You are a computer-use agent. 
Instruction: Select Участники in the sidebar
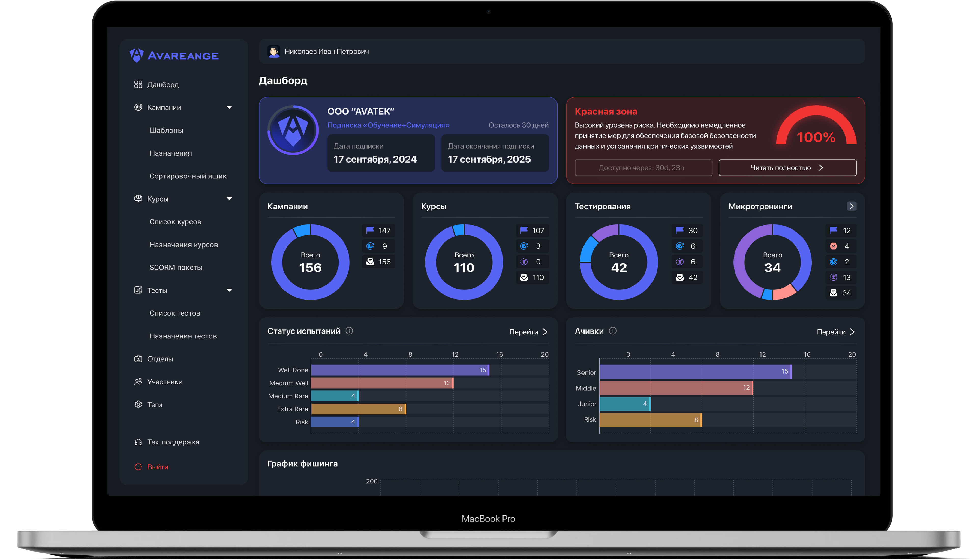(x=165, y=382)
